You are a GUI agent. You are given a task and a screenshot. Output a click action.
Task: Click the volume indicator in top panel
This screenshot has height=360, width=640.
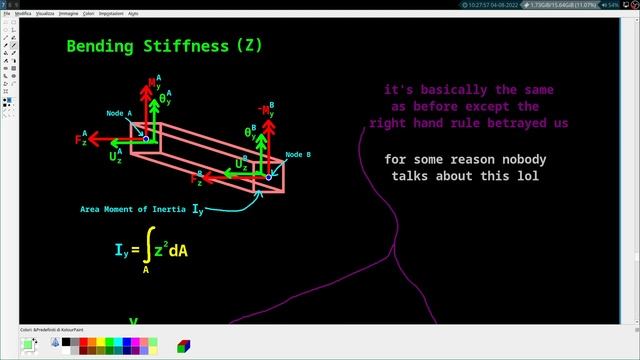610,5
